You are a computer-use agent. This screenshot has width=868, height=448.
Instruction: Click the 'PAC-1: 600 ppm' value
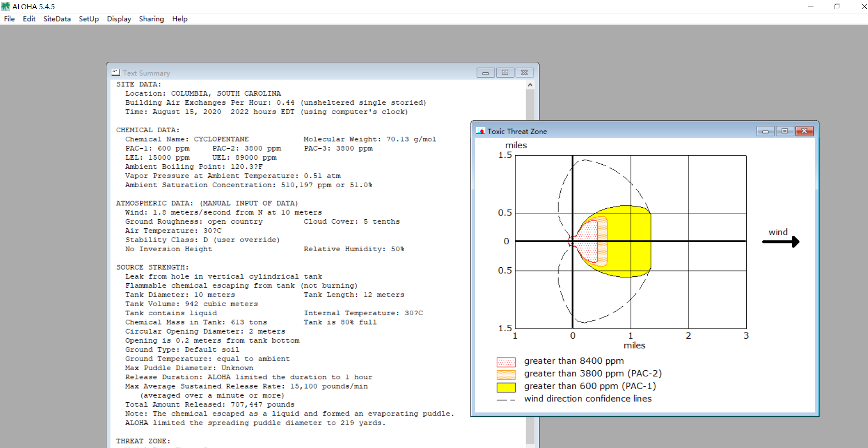157,148
